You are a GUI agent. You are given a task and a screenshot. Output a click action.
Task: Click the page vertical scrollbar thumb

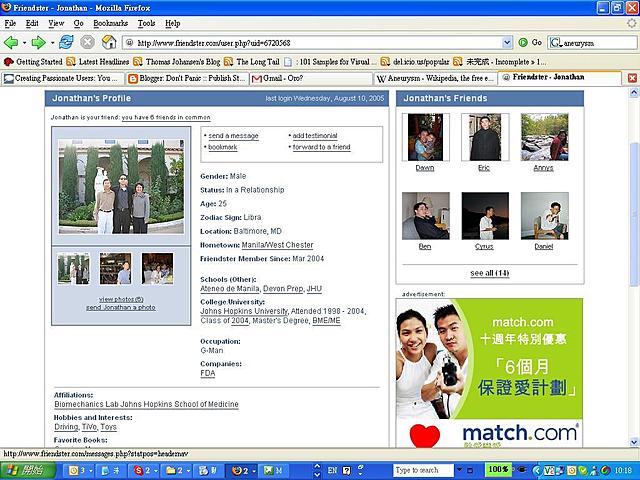634,214
